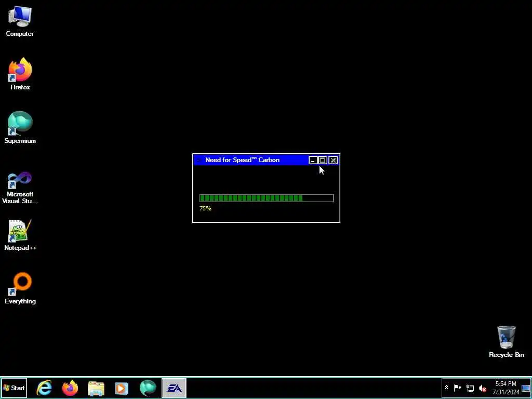Click the muted volume tray icon

coord(482,388)
